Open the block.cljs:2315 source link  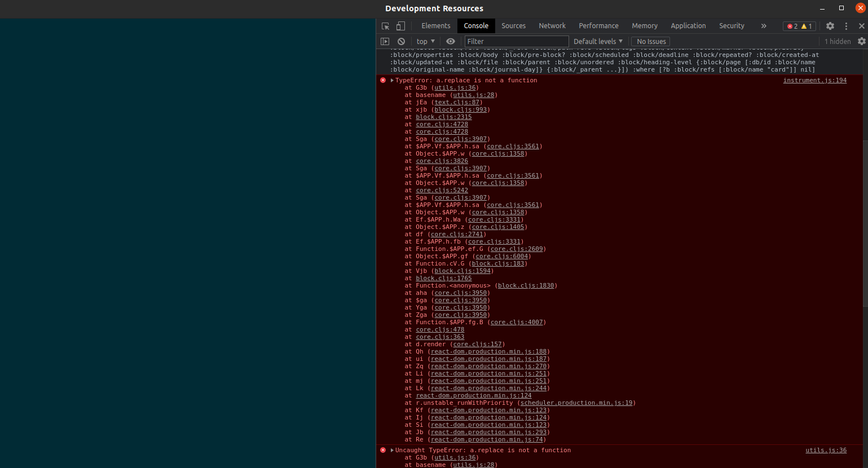(x=444, y=117)
